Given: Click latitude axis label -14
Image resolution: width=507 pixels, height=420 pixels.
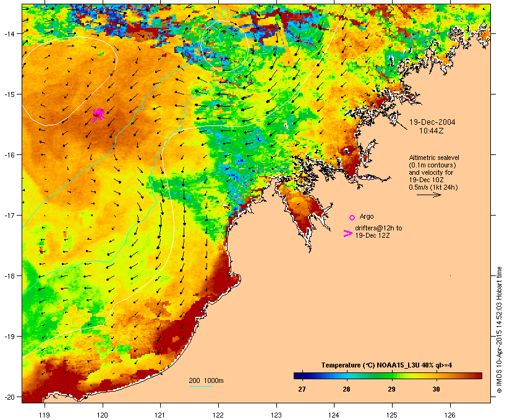Looking at the screenshot, I should pos(9,34).
